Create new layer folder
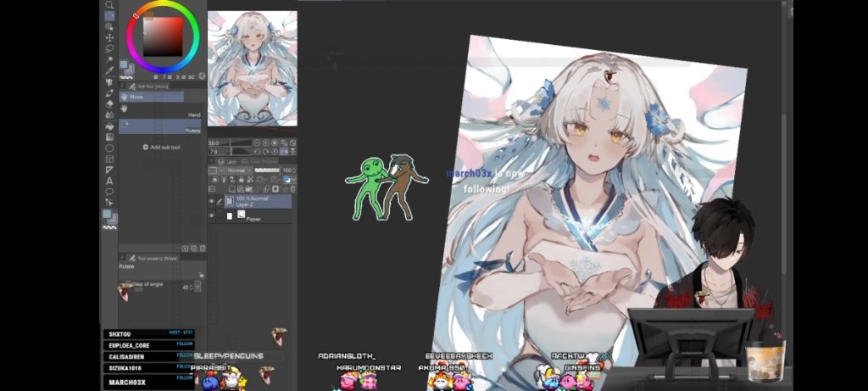868x391 pixels. point(248,189)
